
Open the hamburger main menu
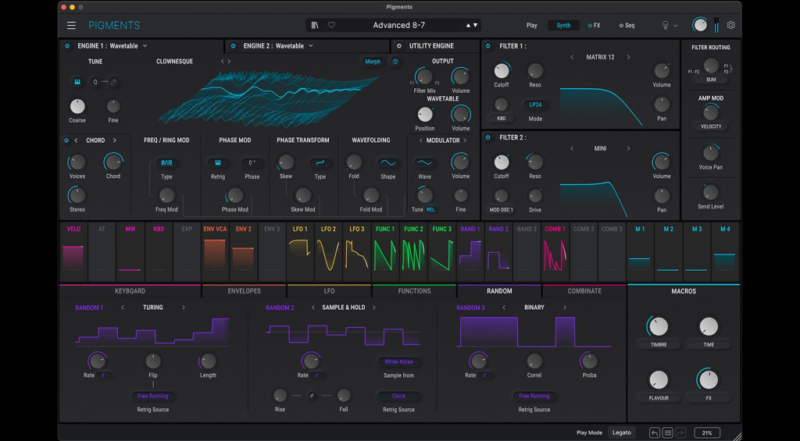coord(71,25)
